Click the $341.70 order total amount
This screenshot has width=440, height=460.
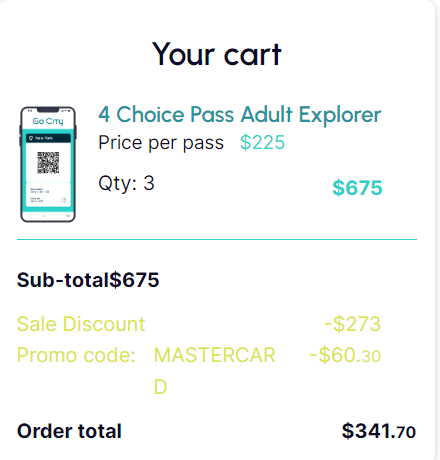pos(379,431)
